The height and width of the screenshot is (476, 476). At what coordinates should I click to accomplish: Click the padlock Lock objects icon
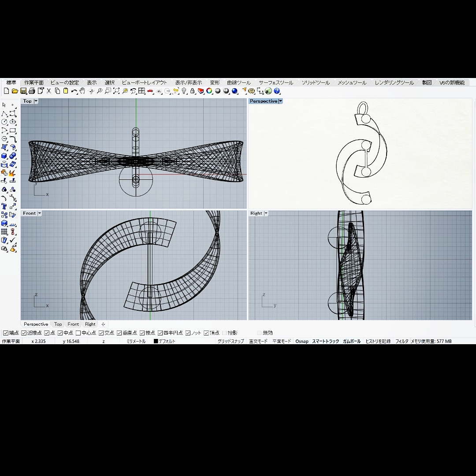tap(192, 91)
